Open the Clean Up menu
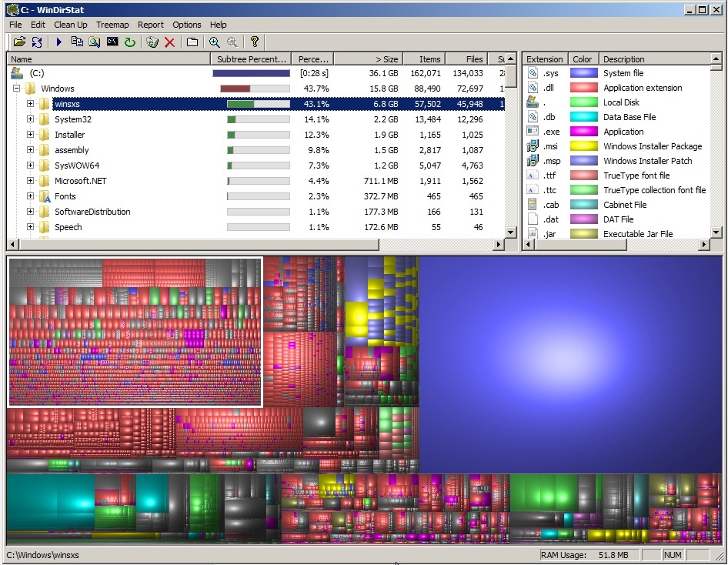728x565 pixels. pyautogui.click(x=71, y=25)
